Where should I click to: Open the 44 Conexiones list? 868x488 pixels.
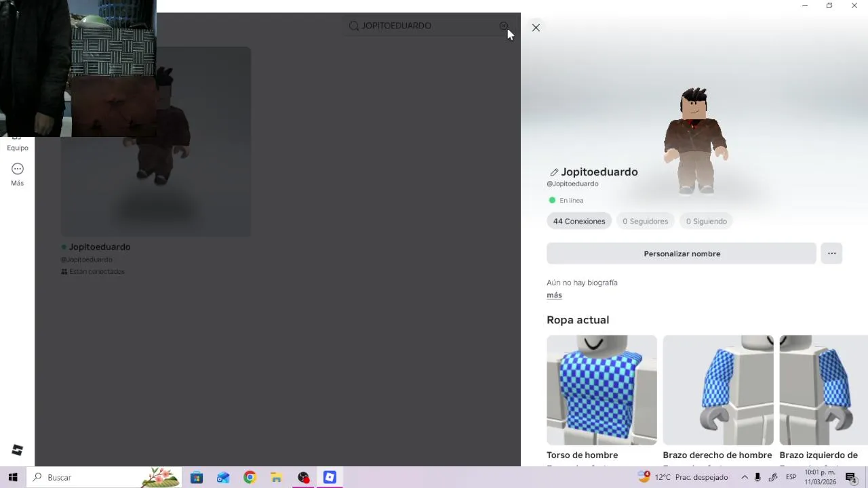click(579, 221)
